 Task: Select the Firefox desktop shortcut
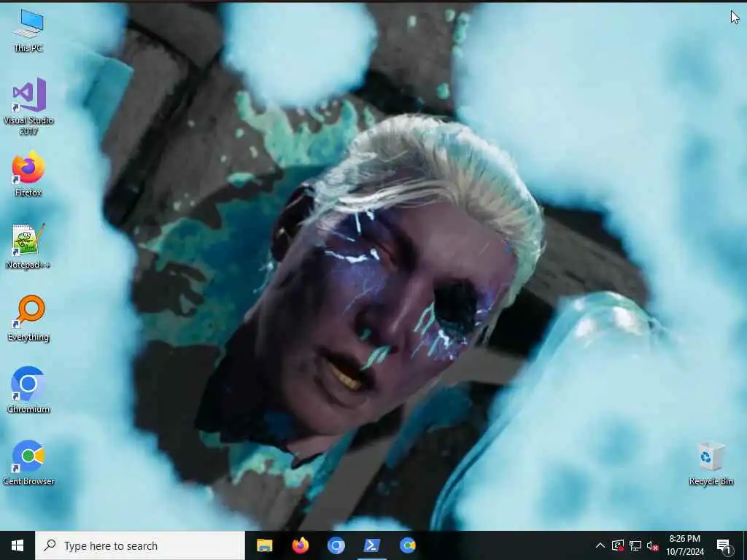[x=28, y=174]
